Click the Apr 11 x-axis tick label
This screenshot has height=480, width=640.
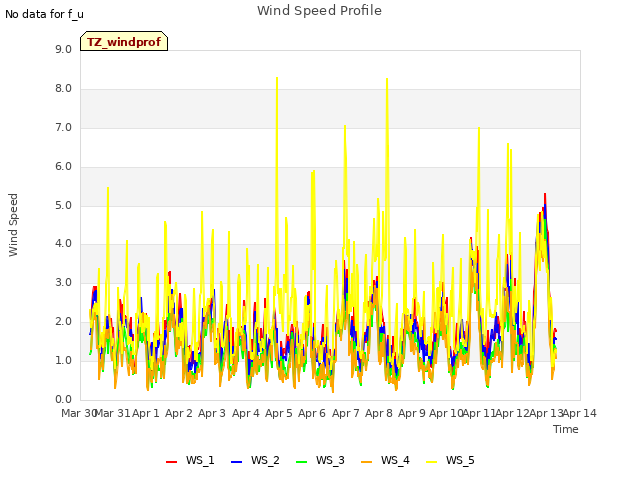479,413
